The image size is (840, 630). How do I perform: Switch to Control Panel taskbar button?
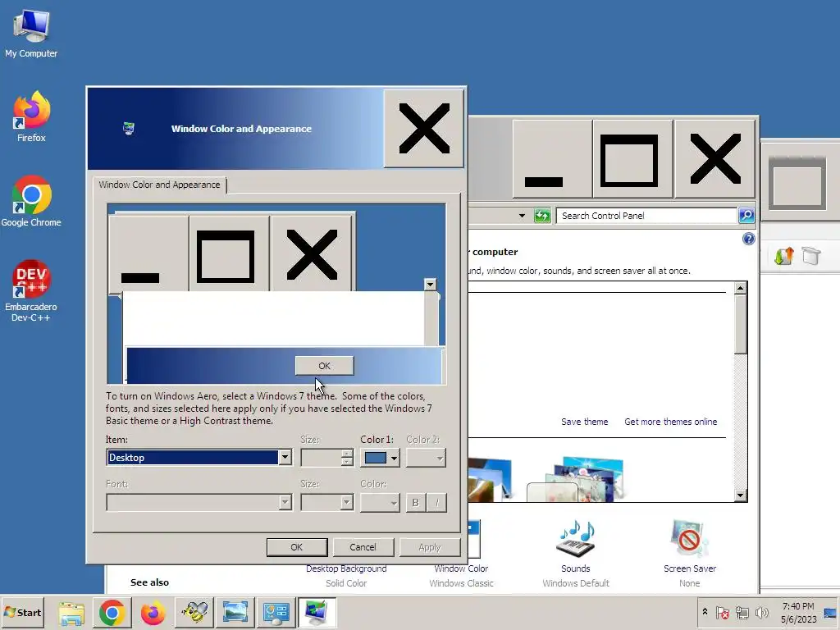coord(276,612)
